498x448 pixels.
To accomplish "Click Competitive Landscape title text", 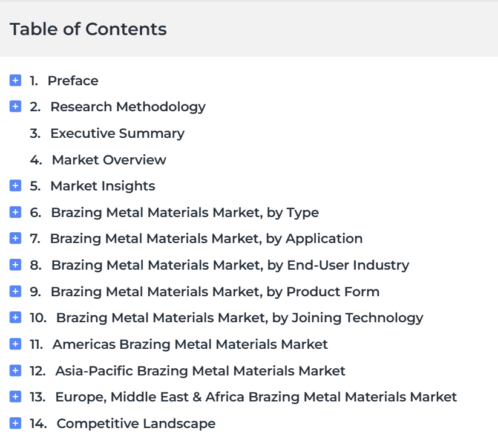I will point(136,424).
